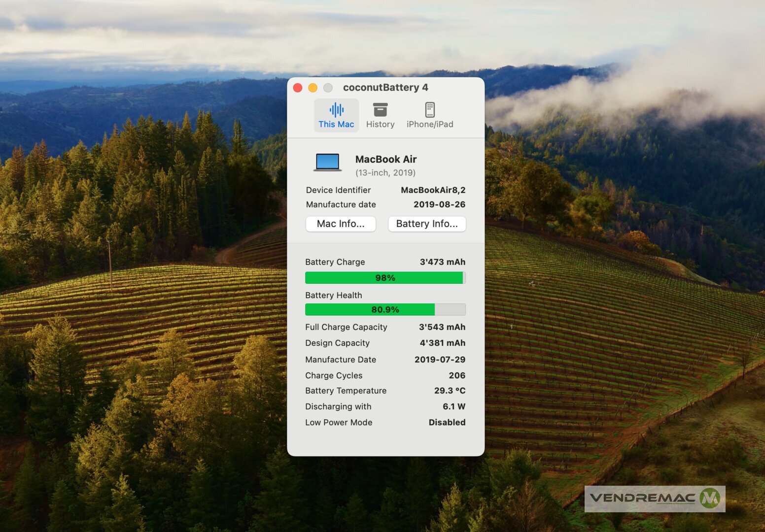This screenshot has height=532, width=765.
Task: Click the Design Capacity 4'381 mAh value
Action: [442, 343]
